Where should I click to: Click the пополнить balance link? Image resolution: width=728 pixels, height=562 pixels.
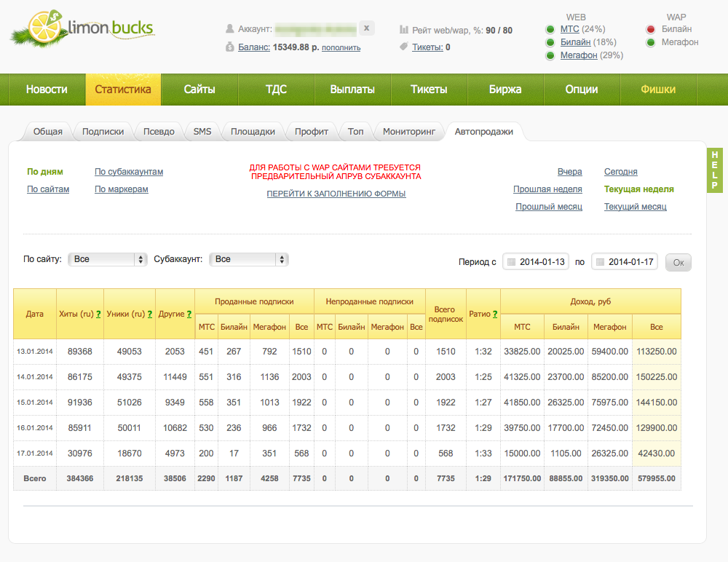pos(341,48)
